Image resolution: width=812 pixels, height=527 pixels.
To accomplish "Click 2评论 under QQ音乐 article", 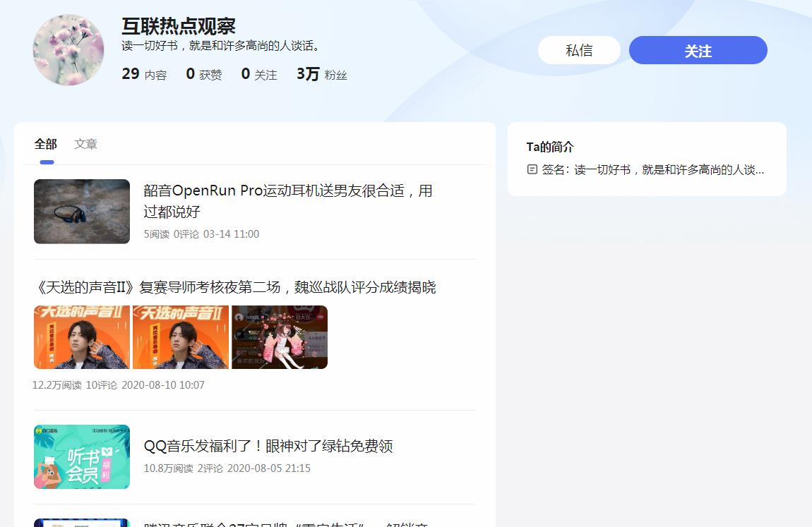I will pyautogui.click(x=210, y=468).
